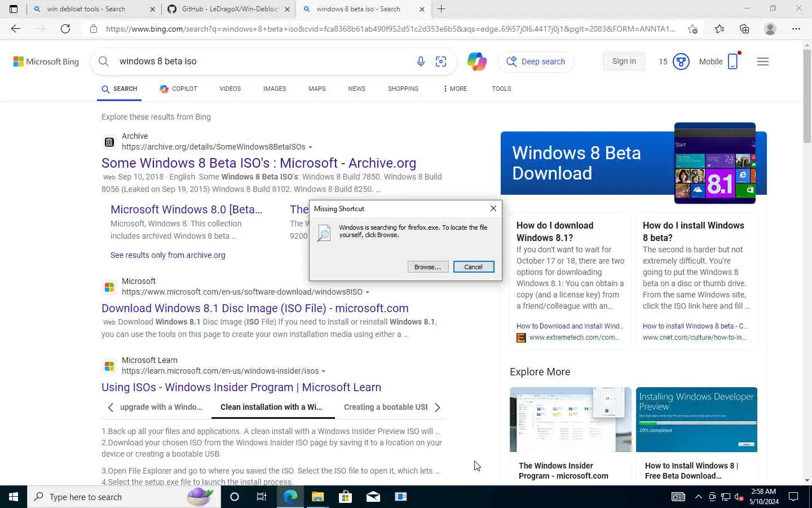Open Microsoft Store taskbar icon
Screen dimensions: 812x508
click(345, 497)
